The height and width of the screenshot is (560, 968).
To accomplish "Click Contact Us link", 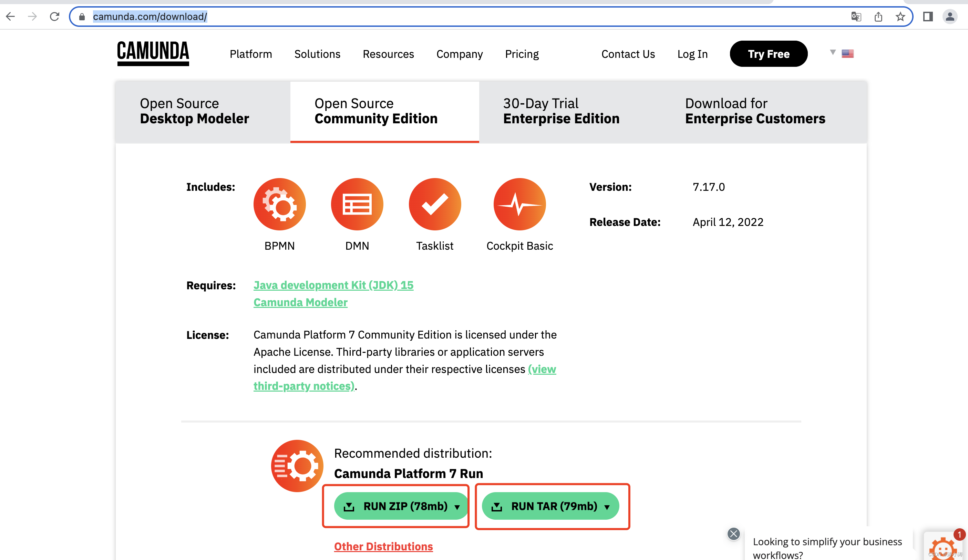I will pyautogui.click(x=628, y=54).
